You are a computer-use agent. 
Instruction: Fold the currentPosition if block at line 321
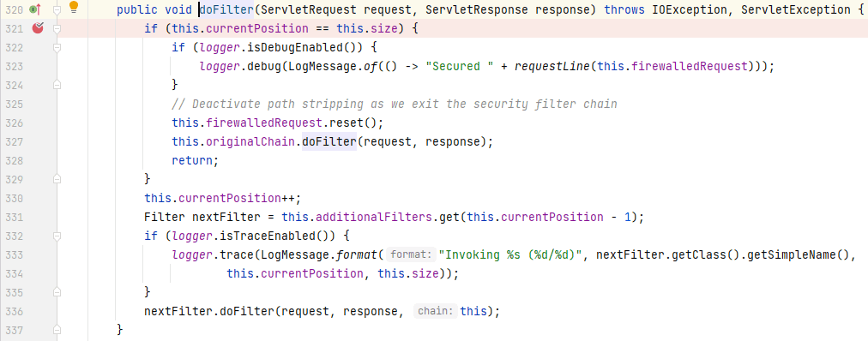pos(57,29)
